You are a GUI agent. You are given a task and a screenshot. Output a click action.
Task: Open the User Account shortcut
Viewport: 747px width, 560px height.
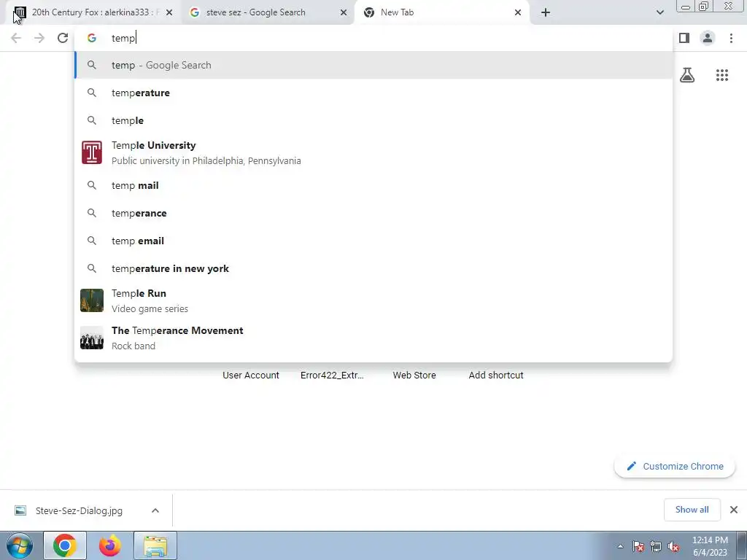(x=251, y=376)
